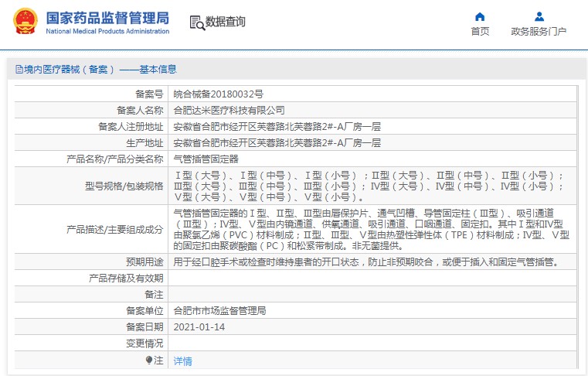Screen dimensions: 588x376
Task: Select company name 合肥达米医疗科技有限公司
Action: [x=229, y=110]
